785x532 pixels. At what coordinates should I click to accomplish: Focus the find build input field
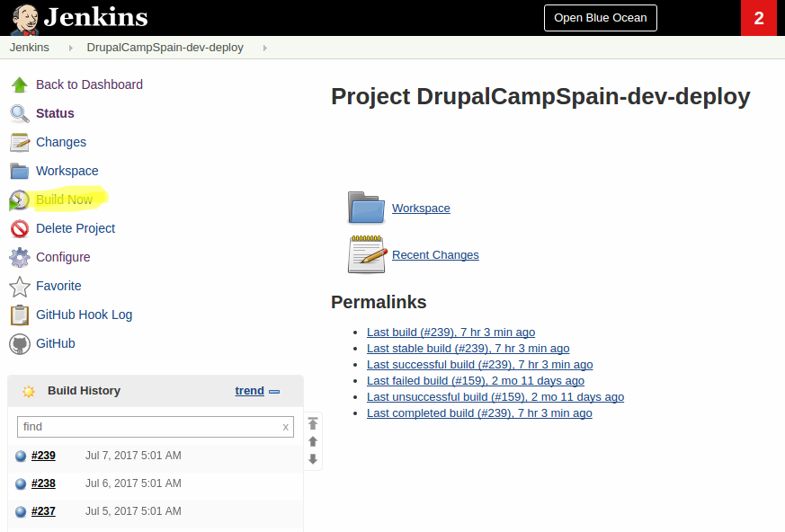(x=156, y=427)
